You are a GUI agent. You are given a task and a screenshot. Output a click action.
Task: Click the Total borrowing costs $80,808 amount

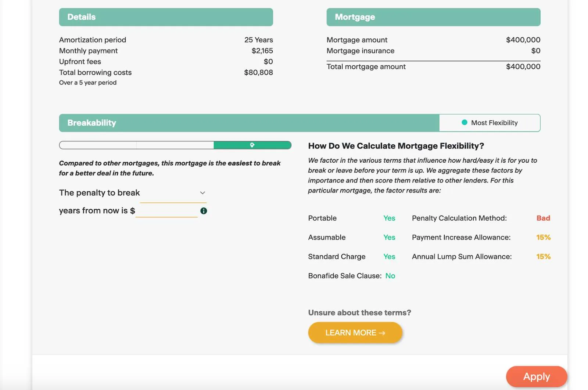pyautogui.click(x=258, y=72)
